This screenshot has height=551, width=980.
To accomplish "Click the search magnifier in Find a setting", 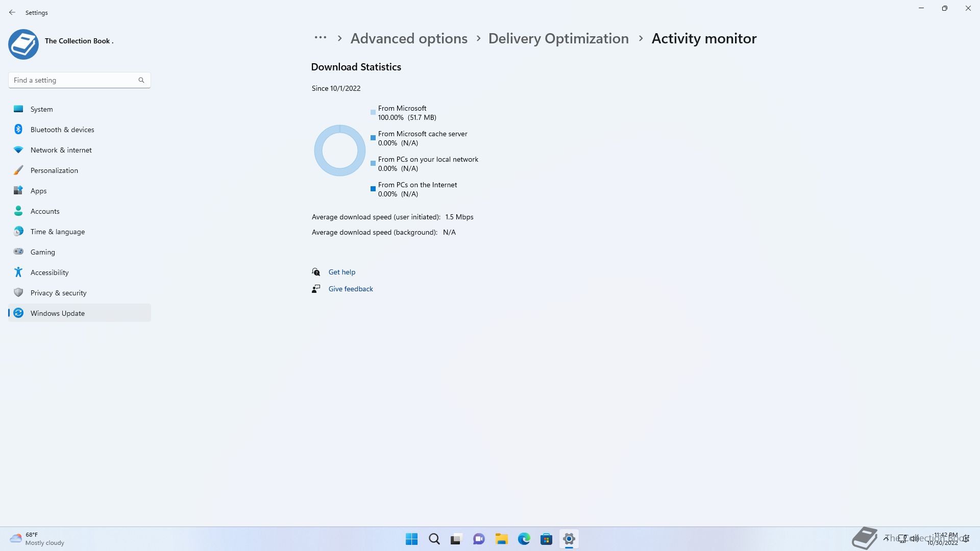I will pos(141,80).
